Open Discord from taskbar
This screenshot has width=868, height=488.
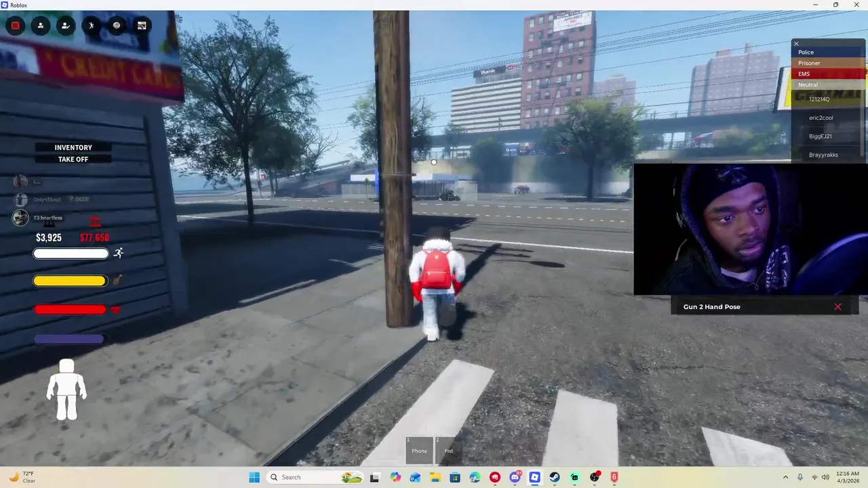(x=515, y=477)
